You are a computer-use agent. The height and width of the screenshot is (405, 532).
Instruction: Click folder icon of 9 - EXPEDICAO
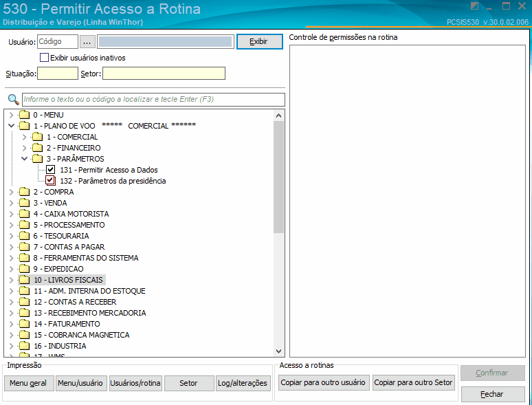coord(25,269)
